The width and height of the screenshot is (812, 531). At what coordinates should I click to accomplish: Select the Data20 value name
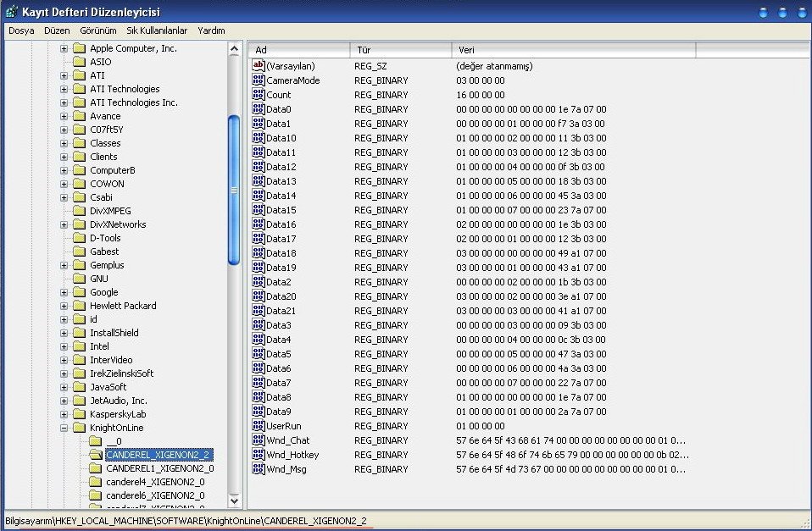(x=281, y=296)
